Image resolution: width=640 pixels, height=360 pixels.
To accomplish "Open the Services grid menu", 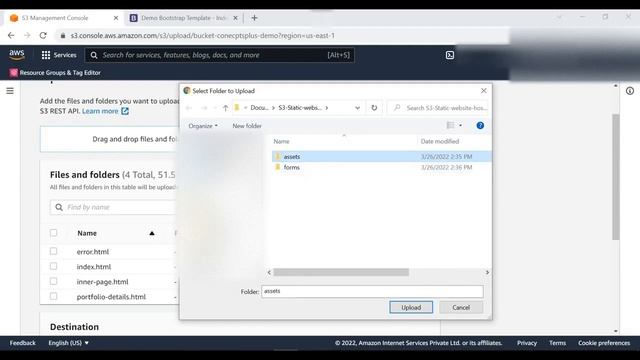I will [59, 55].
